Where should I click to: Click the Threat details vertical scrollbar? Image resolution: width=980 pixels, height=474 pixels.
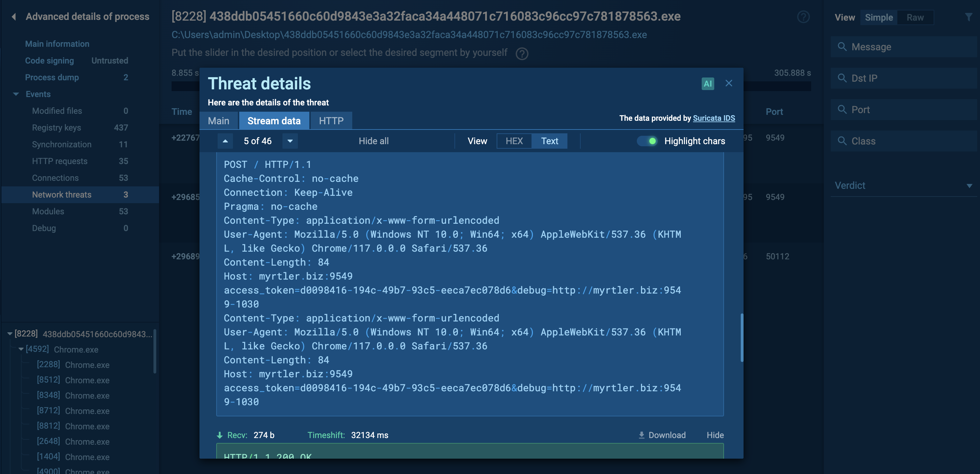(741, 337)
